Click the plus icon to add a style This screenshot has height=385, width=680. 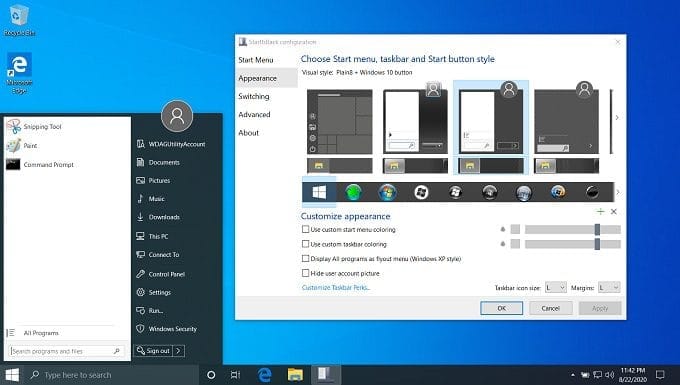point(600,211)
